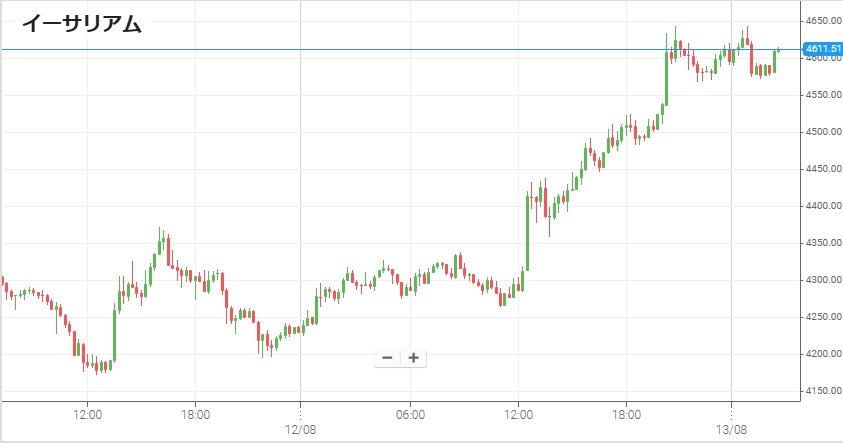Click the 12:00 label after 06:00
Image resolution: width=843 pixels, height=443 pixels.
click(x=518, y=415)
